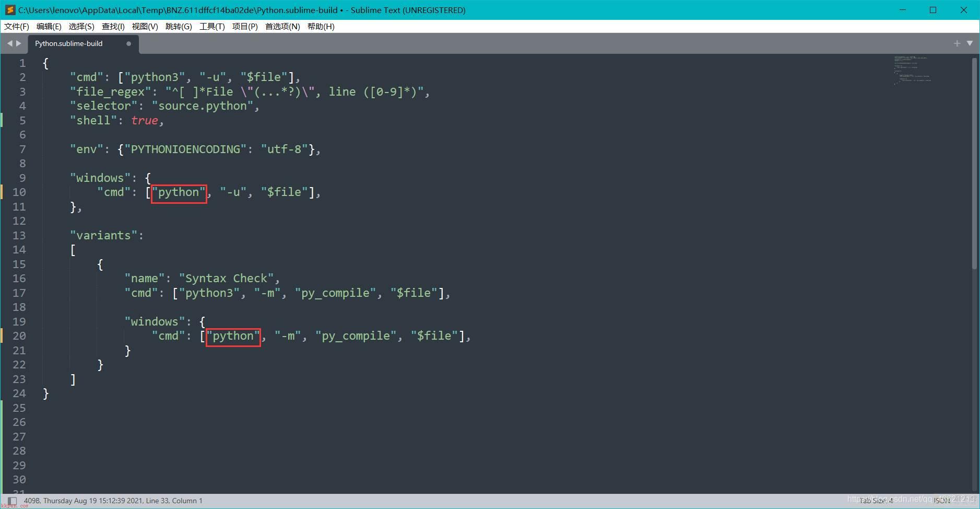Click "Syntax Check" on line 16
This screenshot has height=509, width=980.
[227, 279]
